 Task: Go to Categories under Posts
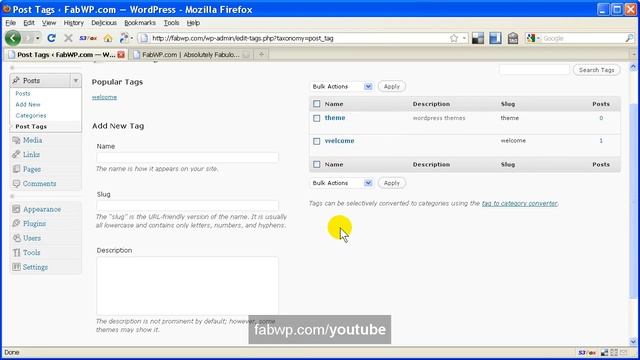[31, 116]
